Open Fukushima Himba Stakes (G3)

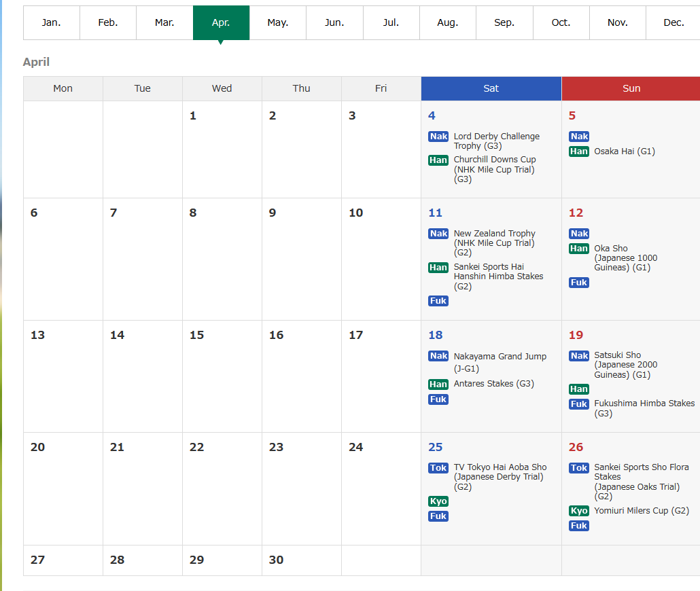[x=644, y=408]
